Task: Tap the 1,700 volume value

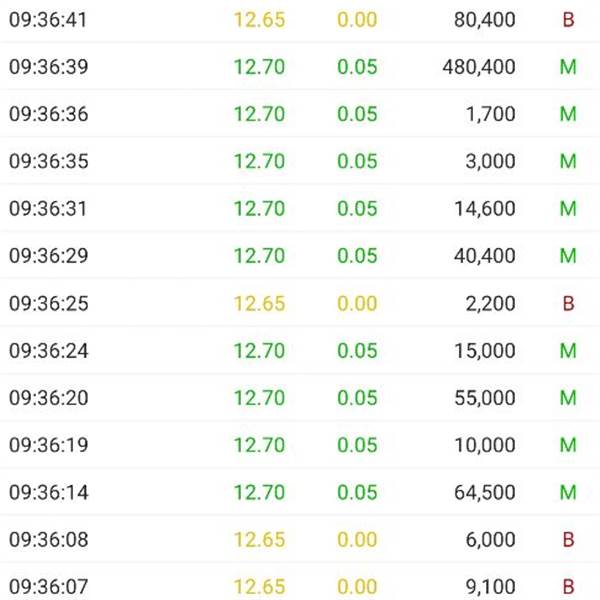Action: point(490,114)
